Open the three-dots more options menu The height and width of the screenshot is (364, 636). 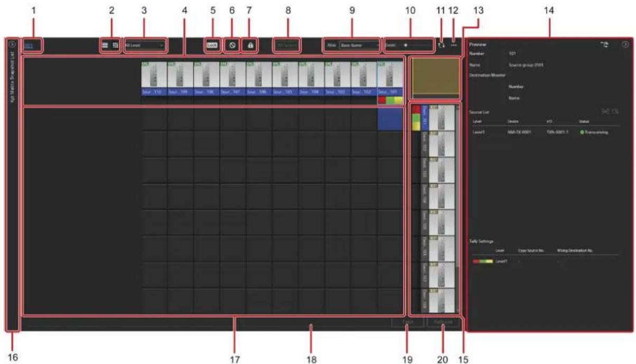pos(453,45)
